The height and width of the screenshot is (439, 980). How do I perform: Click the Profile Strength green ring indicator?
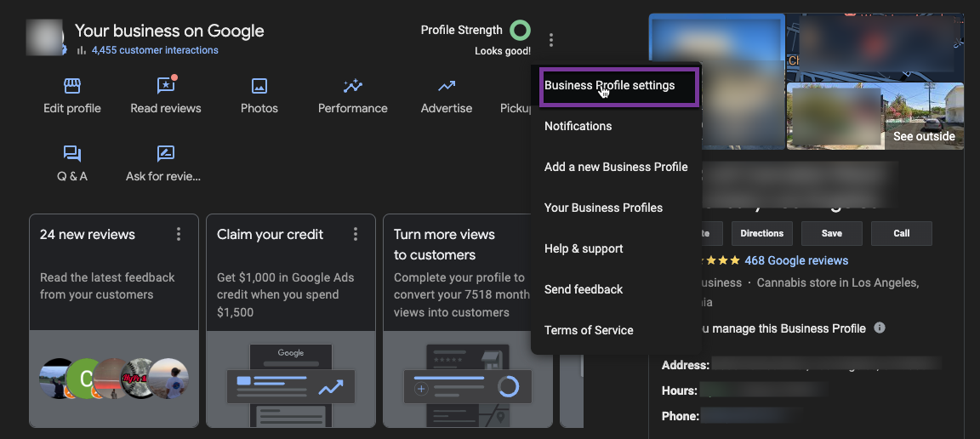pyautogui.click(x=520, y=31)
